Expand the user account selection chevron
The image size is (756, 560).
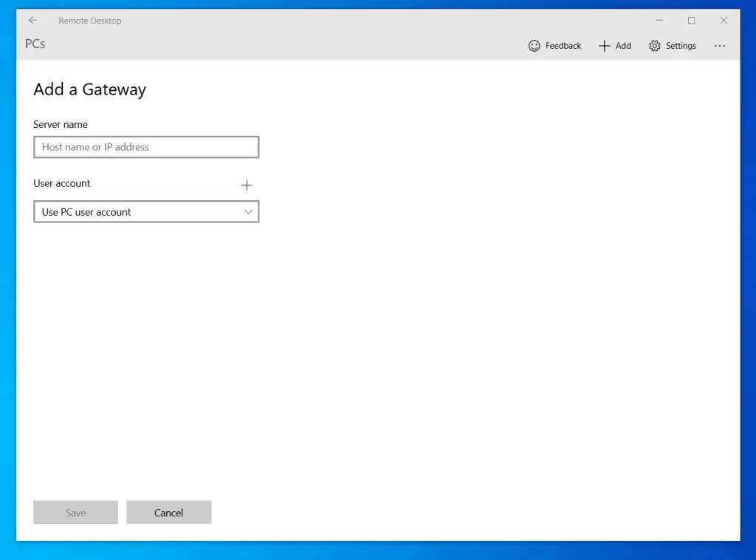point(249,212)
